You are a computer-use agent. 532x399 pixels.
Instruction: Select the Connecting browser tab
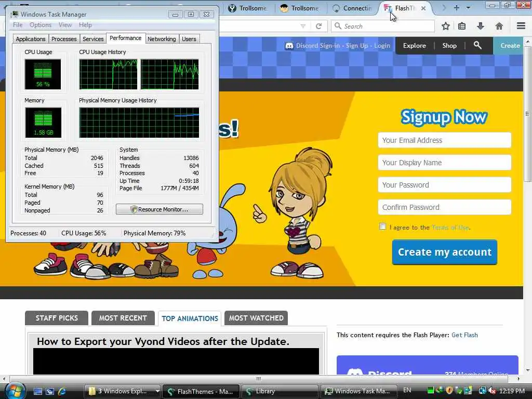tap(352, 8)
